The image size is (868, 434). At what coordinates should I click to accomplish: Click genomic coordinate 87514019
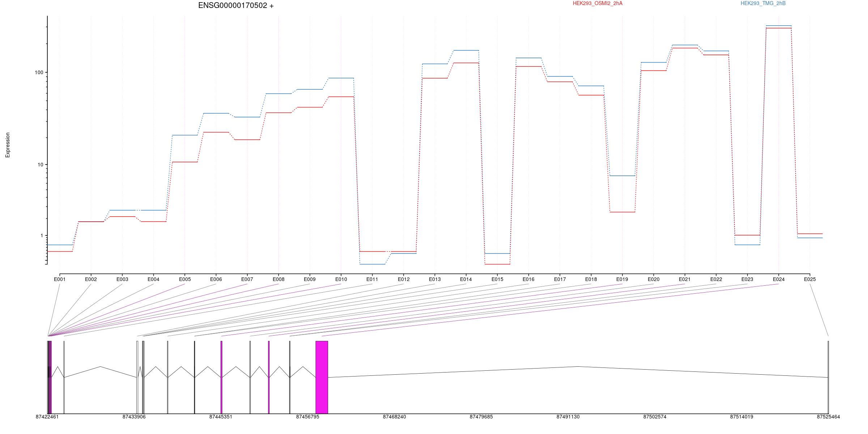(x=741, y=417)
